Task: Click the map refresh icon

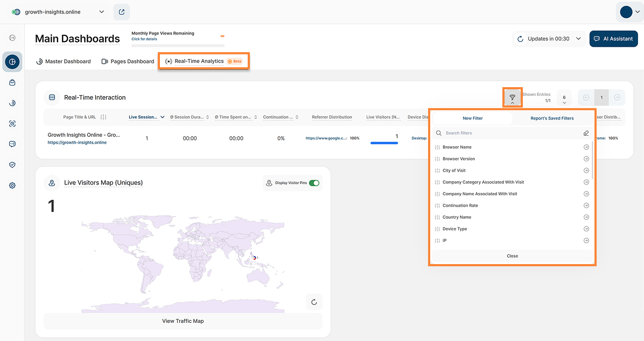Action: coord(314,302)
